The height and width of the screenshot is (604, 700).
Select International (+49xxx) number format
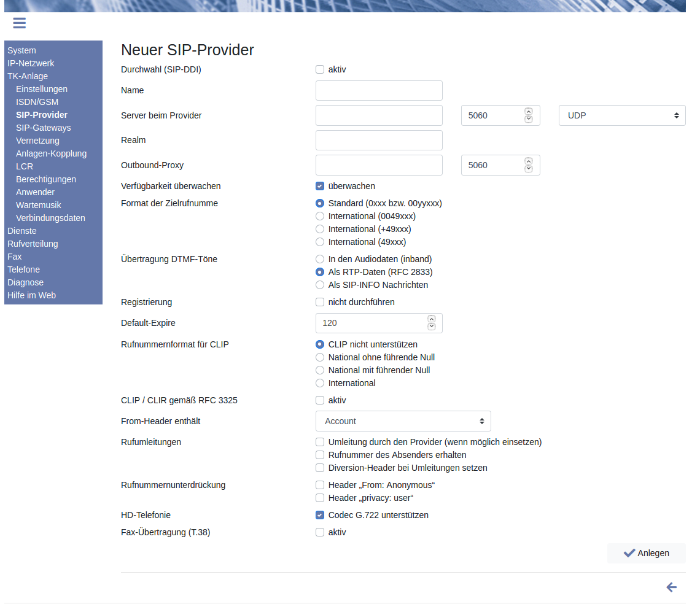point(320,229)
